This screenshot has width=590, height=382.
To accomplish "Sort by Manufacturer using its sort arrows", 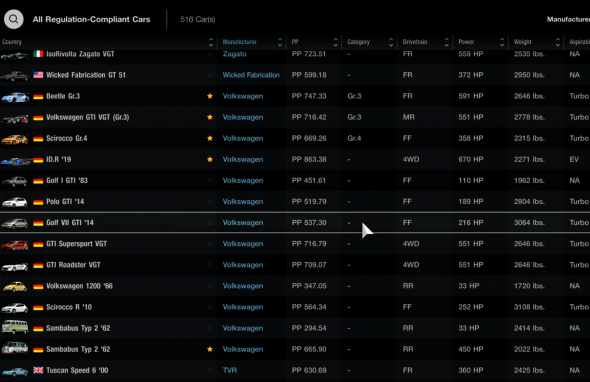I will [280, 42].
